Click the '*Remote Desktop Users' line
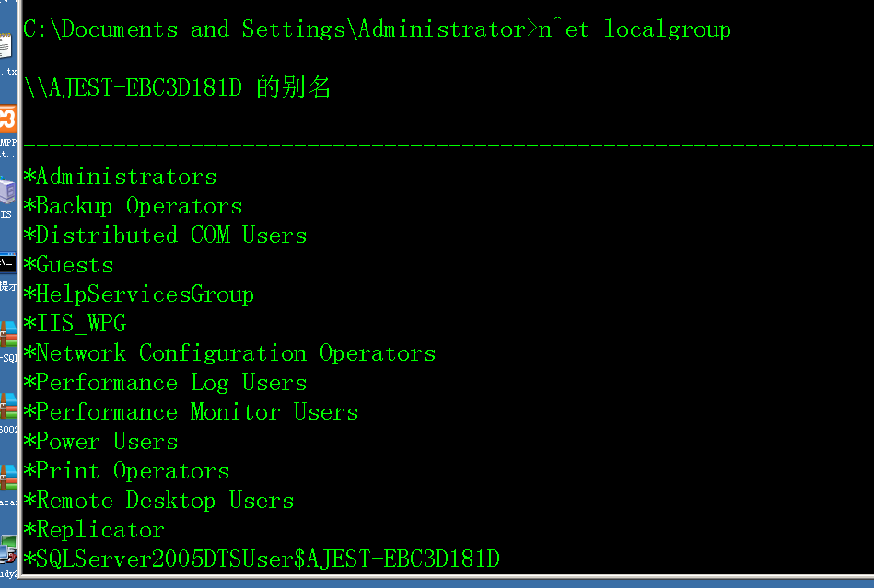 pyautogui.click(x=158, y=501)
